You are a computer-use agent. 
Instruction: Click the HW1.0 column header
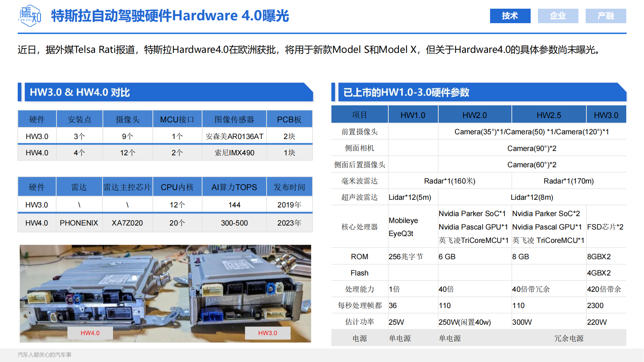[x=413, y=115]
